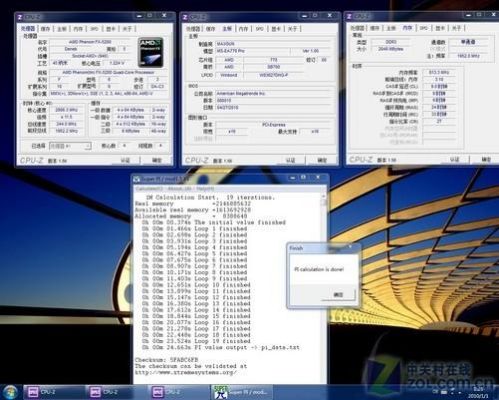Click the 'Socket AM2+ (940)' package field

coord(90,56)
